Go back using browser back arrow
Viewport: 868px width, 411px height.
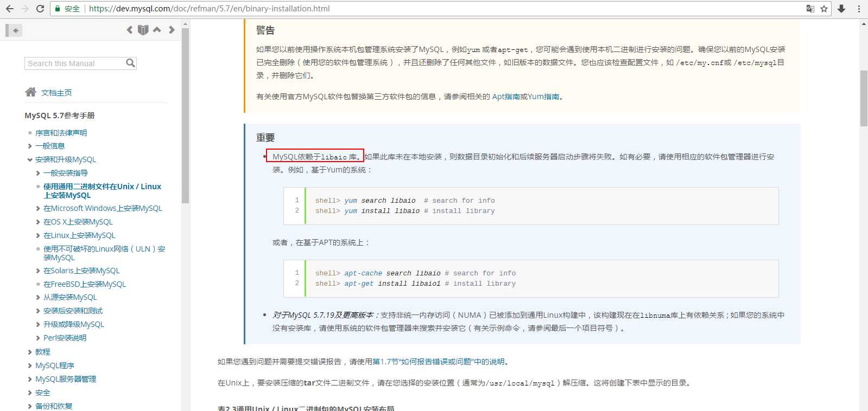pyautogui.click(x=9, y=9)
